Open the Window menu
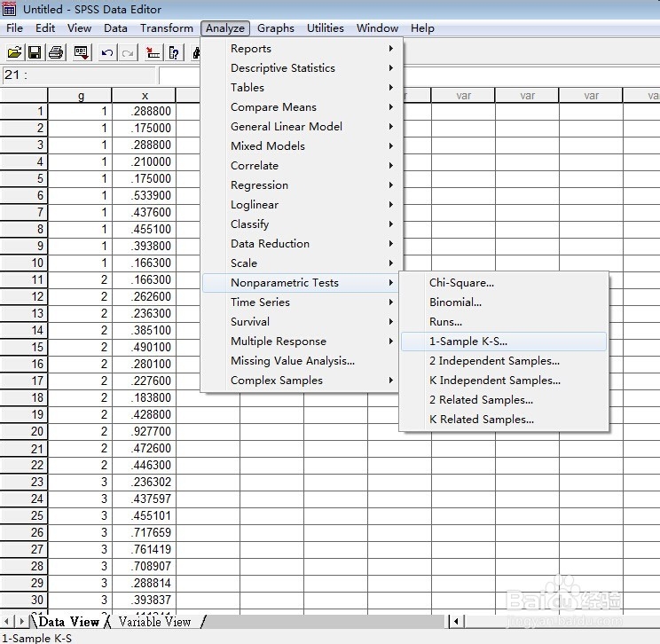The width and height of the screenshot is (660, 644). (x=377, y=28)
